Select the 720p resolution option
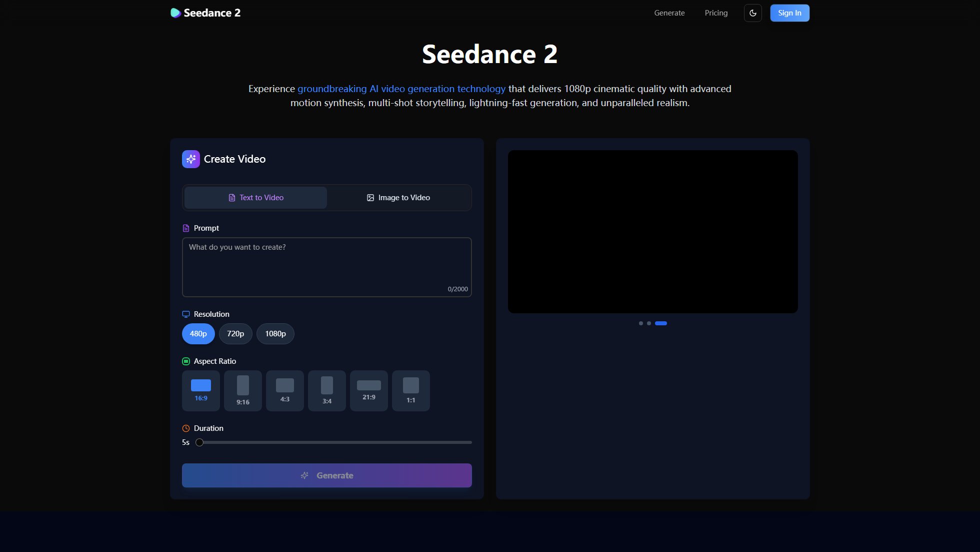This screenshot has width=980, height=552. [235, 333]
